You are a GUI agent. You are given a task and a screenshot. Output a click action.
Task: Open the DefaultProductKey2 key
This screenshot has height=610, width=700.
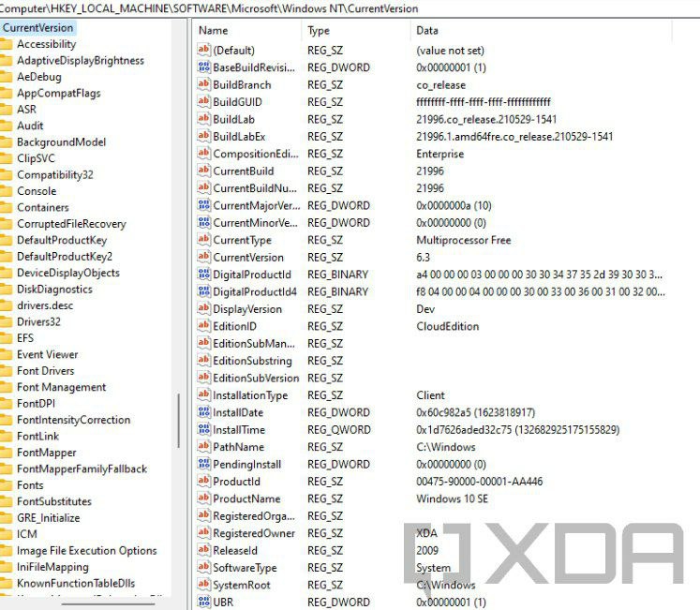[x=65, y=257]
